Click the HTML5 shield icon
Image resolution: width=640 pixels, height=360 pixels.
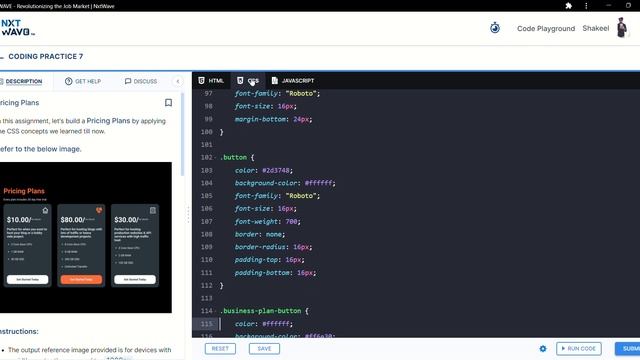click(x=201, y=80)
